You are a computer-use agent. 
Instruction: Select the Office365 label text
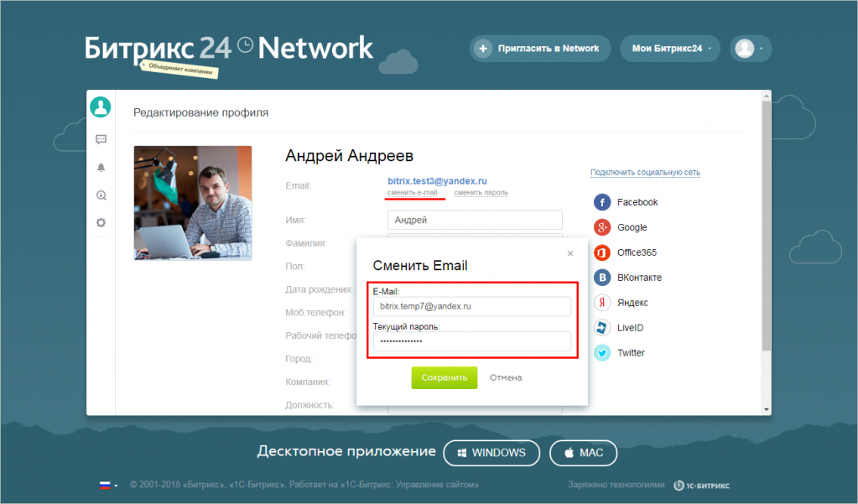pos(637,252)
